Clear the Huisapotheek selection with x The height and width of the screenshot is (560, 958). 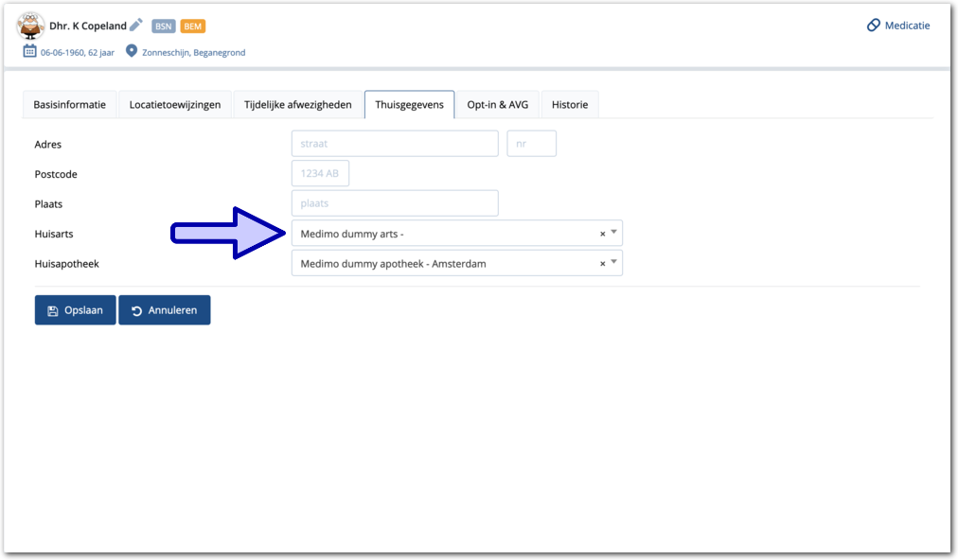(602, 264)
